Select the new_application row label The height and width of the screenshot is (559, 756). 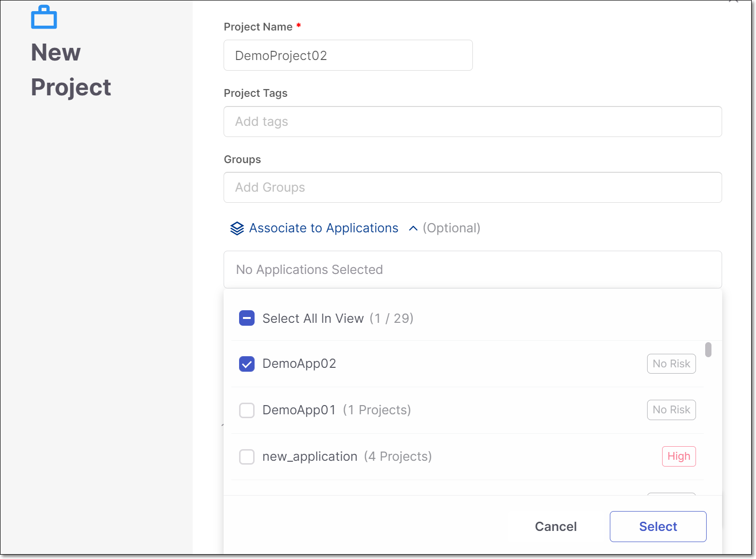click(x=310, y=456)
